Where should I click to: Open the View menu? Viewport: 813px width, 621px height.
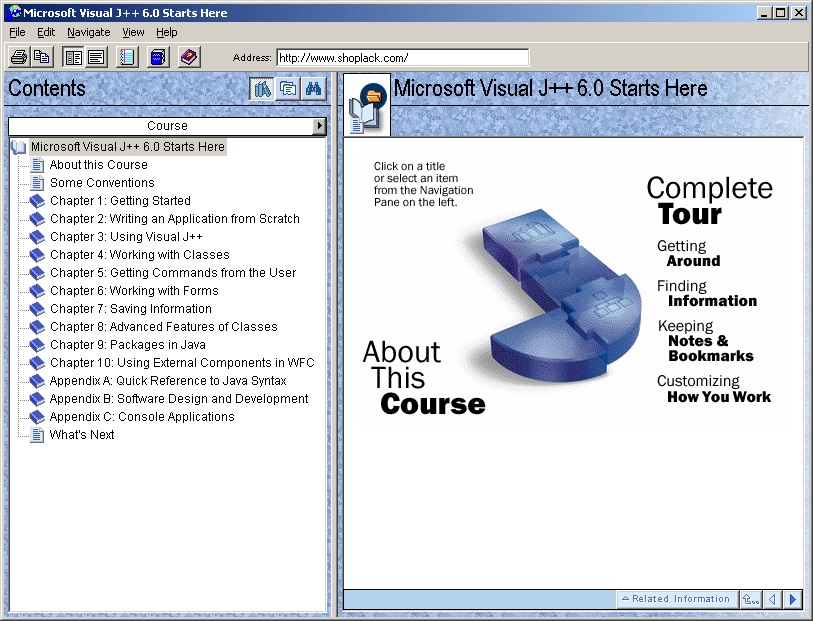click(133, 32)
